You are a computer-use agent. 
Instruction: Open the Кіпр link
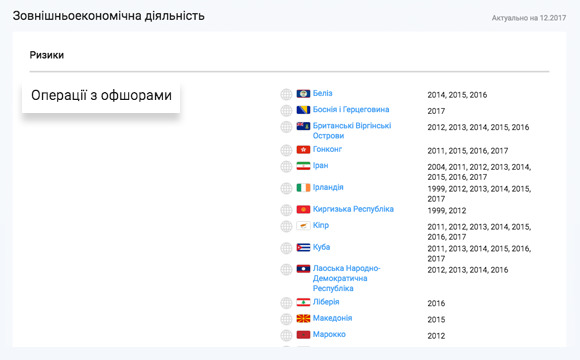[x=321, y=225]
